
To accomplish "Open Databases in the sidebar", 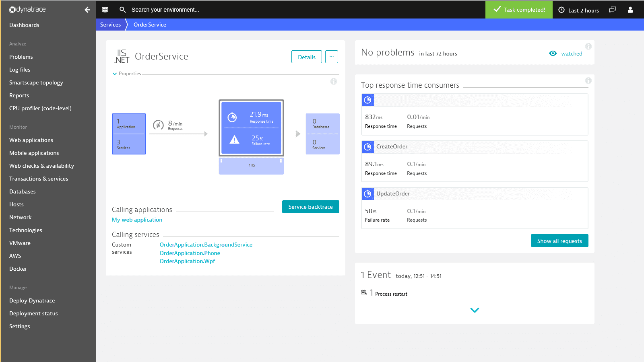I will click(x=23, y=191).
